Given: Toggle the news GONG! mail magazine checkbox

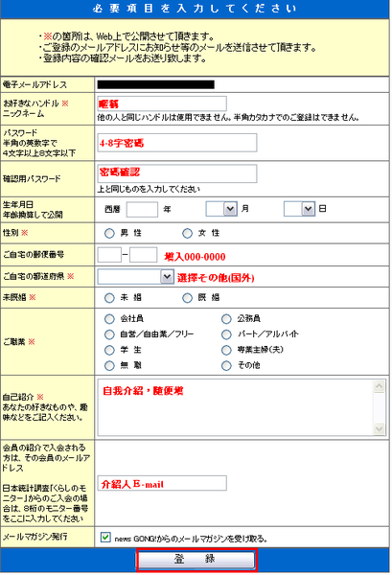Looking at the screenshot, I should click(105, 538).
